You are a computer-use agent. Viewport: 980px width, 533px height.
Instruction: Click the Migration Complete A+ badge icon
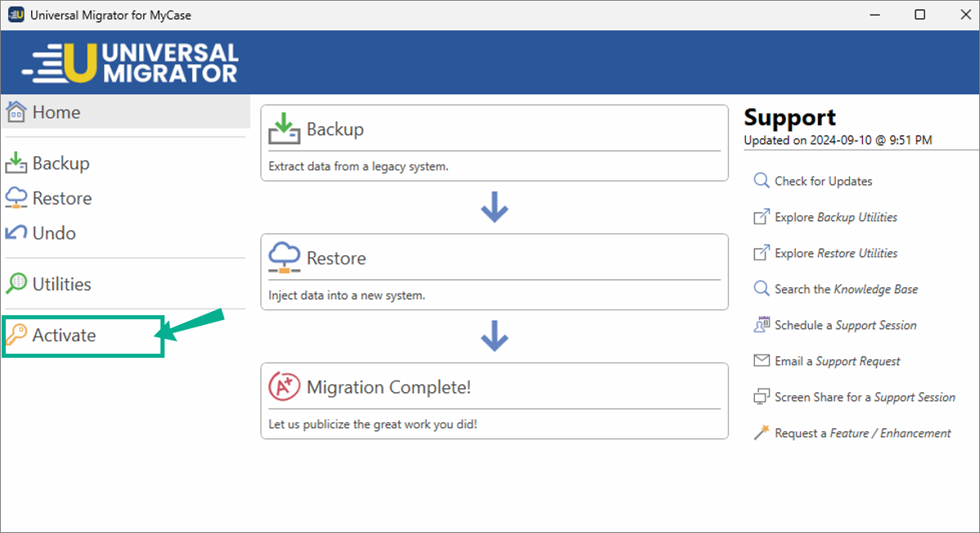284,386
